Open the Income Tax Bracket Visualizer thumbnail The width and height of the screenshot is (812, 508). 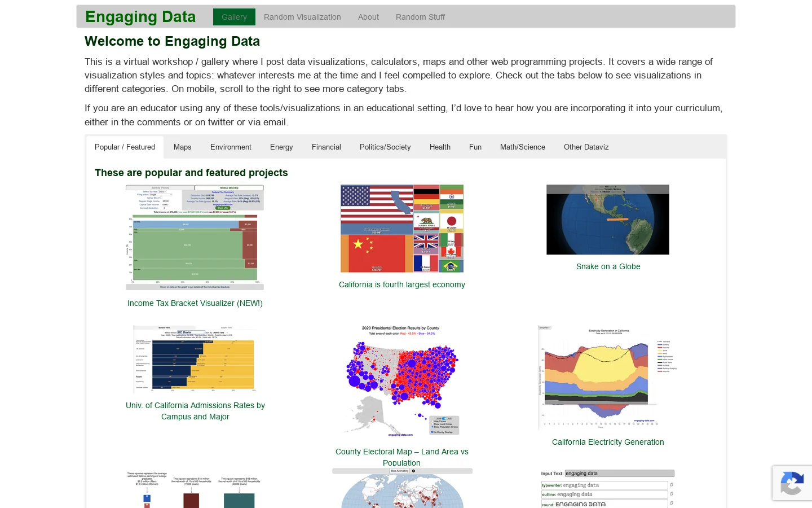tap(195, 238)
